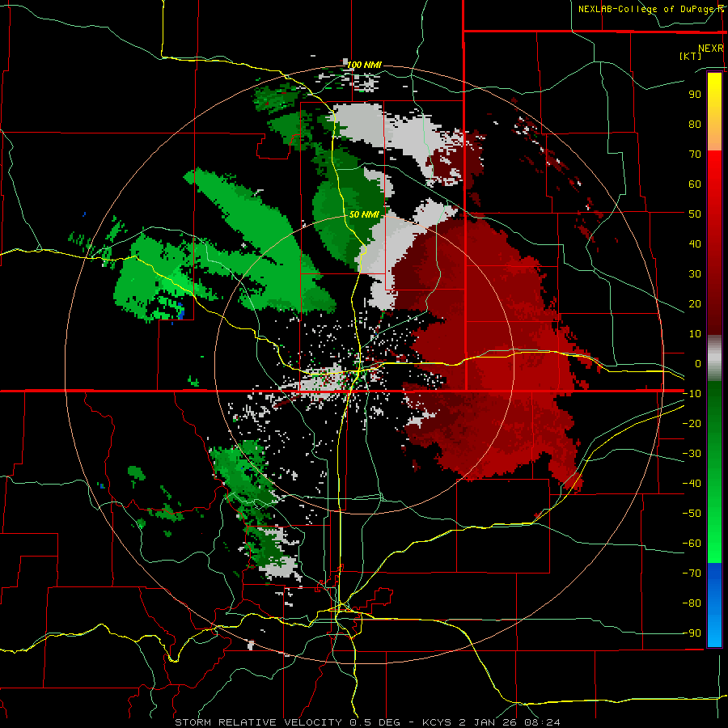Click the '50' value on the velocity scale
Viewport: 728px width, 728px height.
(x=695, y=214)
